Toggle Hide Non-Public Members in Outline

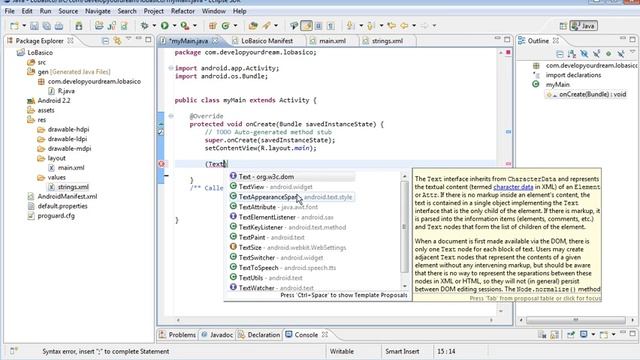point(609,54)
